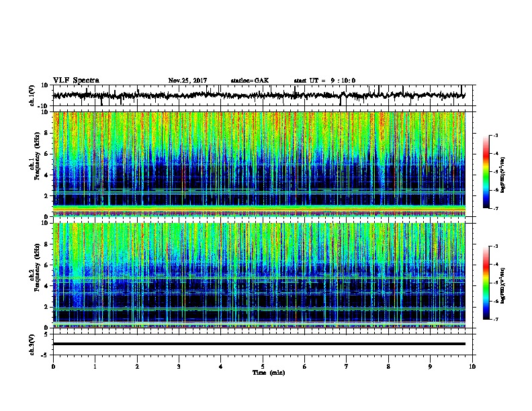The width and height of the screenshot is (532, 411).
Task: Click time axis tick label "7"
Action: point(347,367)
